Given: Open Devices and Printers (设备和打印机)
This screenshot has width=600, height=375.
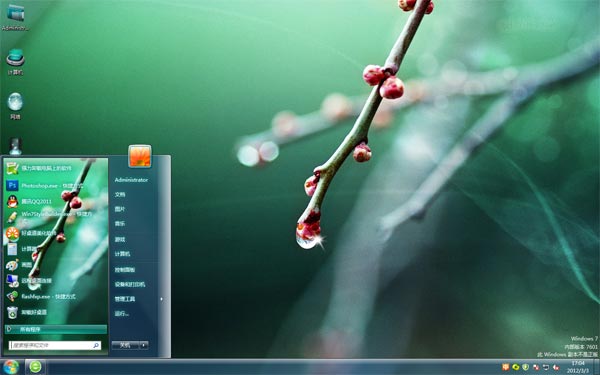Looking at the screenshot, I should pyautogui.click(x=130, y=284).
